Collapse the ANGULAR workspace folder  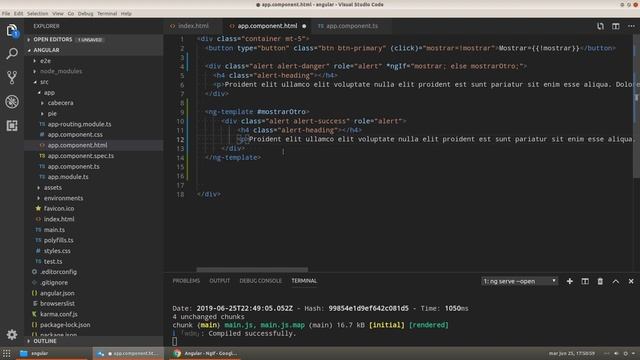click(94, 50)
